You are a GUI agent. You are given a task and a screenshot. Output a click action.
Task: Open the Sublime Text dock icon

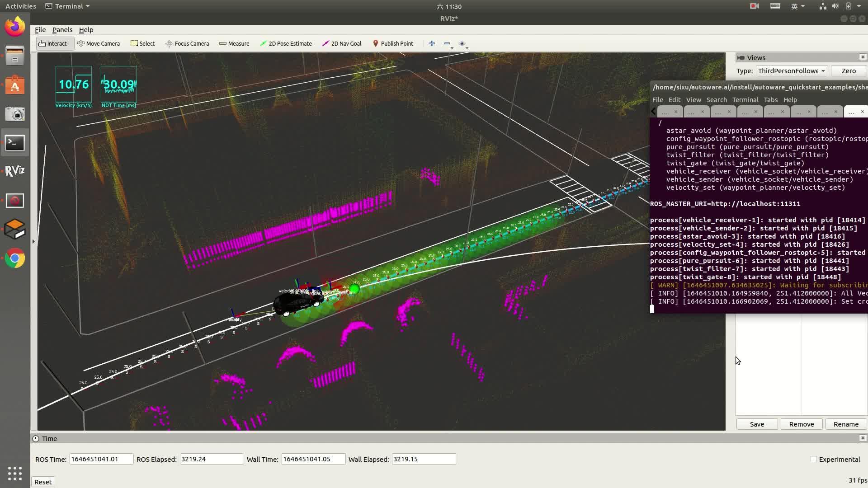pyautogui.click(x=15, y=229)
